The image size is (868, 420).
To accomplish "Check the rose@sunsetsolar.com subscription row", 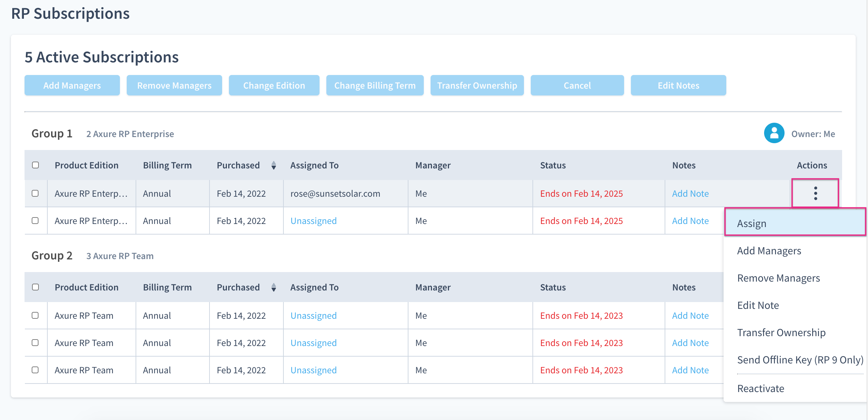I will coord(36,193).
